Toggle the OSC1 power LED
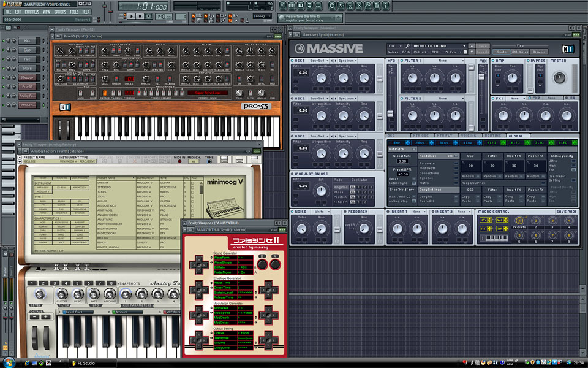The height and width of the screenshot is (368, 588). coord(293,61)
